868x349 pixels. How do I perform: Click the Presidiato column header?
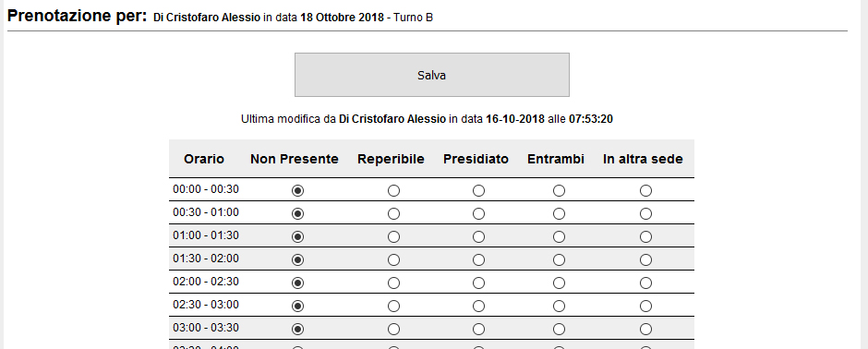[476, 160]
